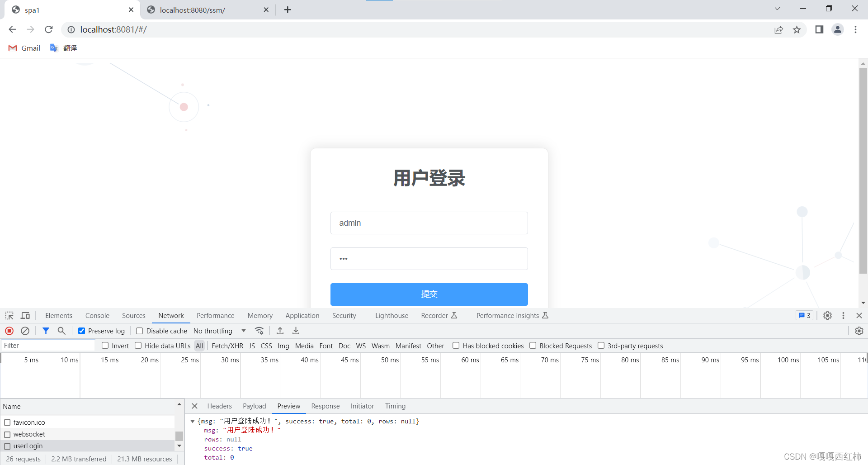
Task: Switch to the Console panel
Action: click(x=97, y=315)
